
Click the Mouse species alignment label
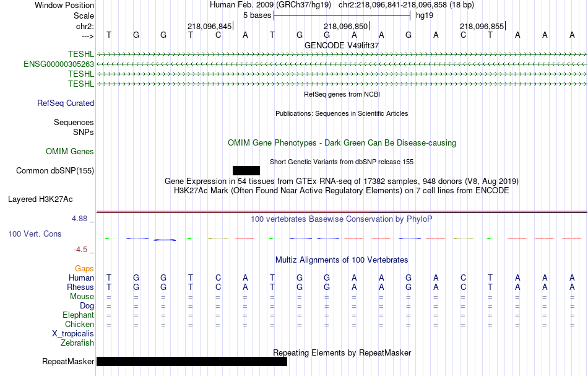point(82,297)
